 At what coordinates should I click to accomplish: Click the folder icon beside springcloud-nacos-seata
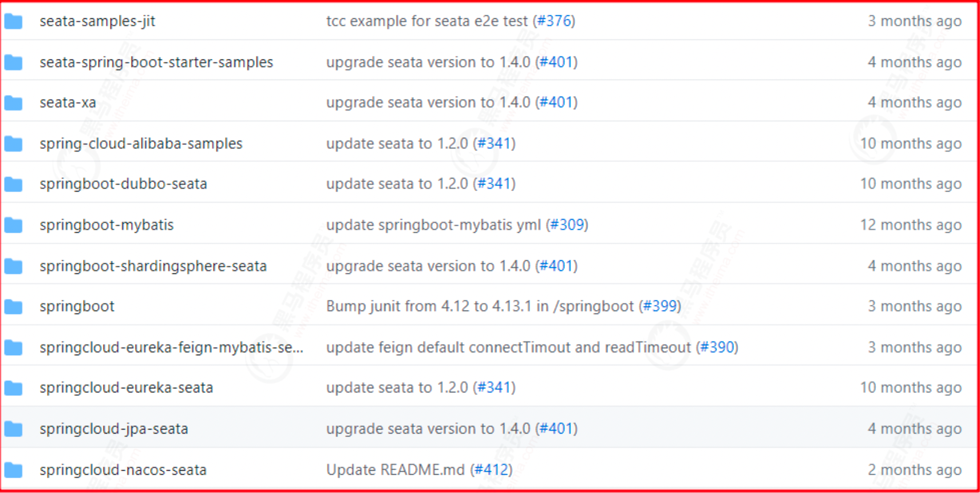point(13,470)
